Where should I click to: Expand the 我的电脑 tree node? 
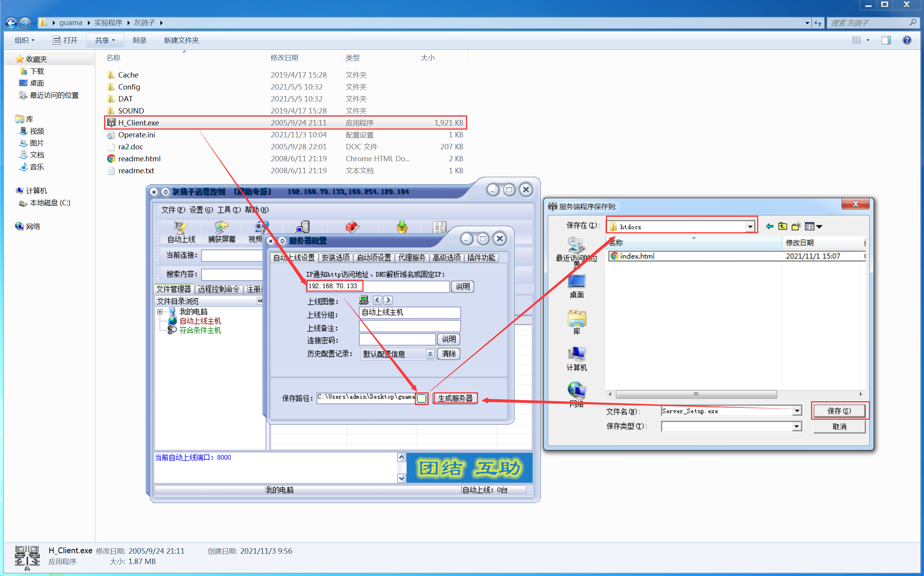coord(160,312)
